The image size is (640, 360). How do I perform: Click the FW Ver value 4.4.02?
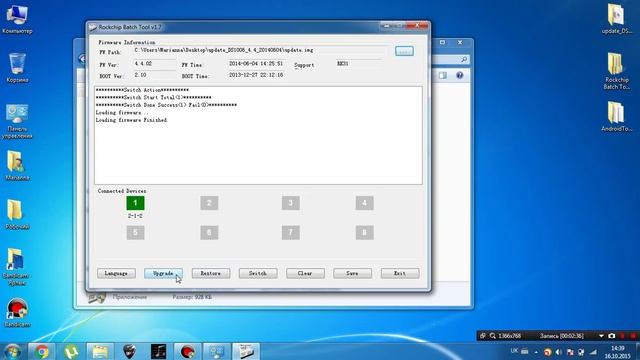pos(143,64)
